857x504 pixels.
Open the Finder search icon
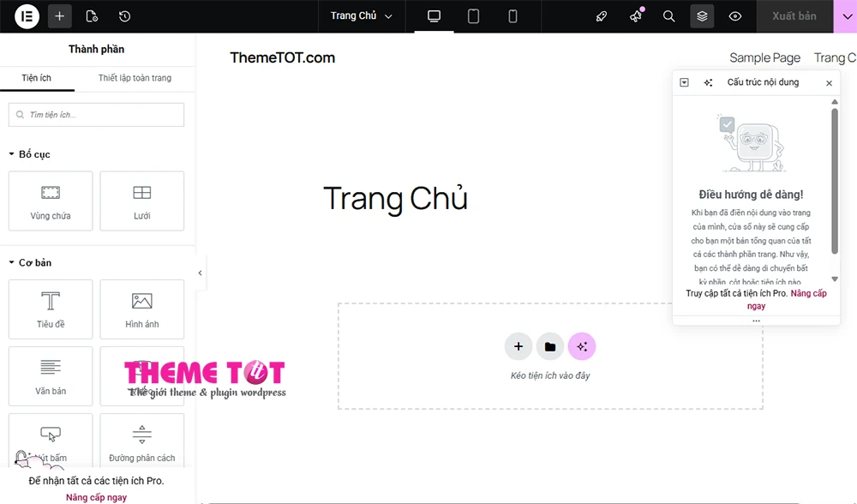pos(669,16)
